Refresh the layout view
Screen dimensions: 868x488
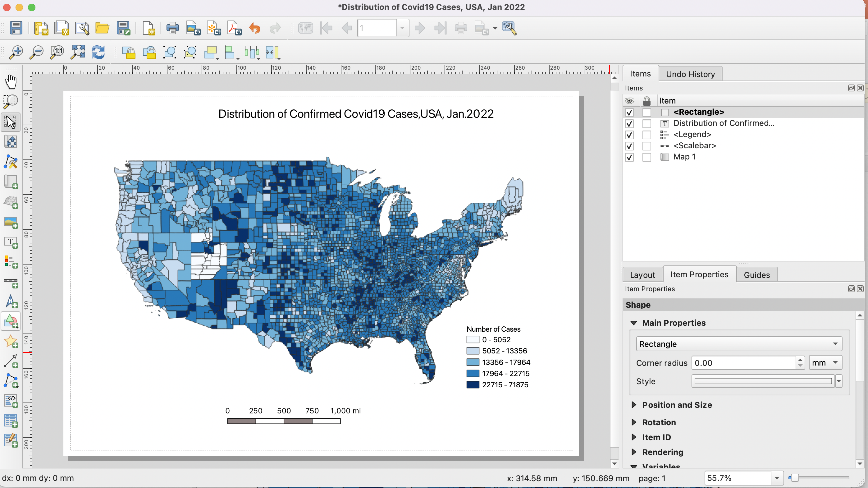pos(98,52)
